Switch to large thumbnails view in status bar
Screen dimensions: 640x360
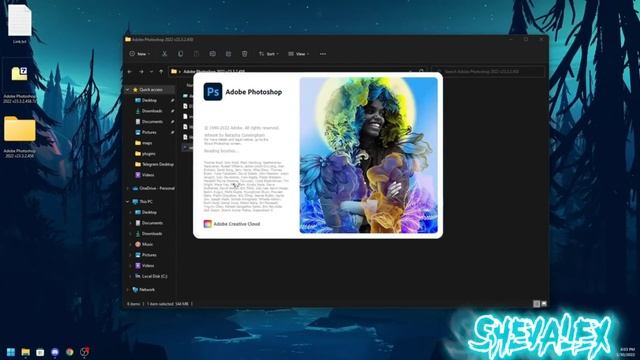tap(544, 304)
